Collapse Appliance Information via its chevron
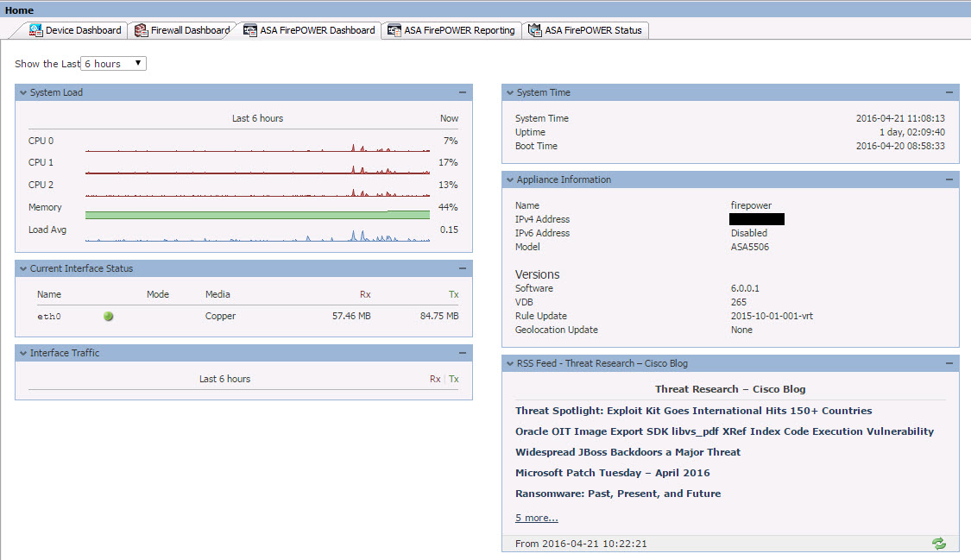Image resolution: width=971 pixels, height=560 pixels. click(510, 179)
